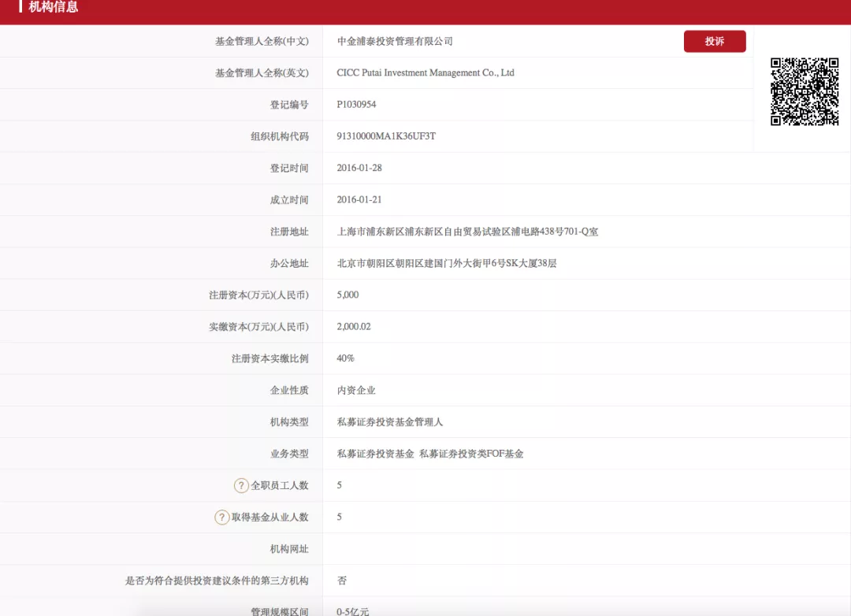Click registration date 2016-01-28
This screenshot has height=616, width=851.
coord(359,168)
